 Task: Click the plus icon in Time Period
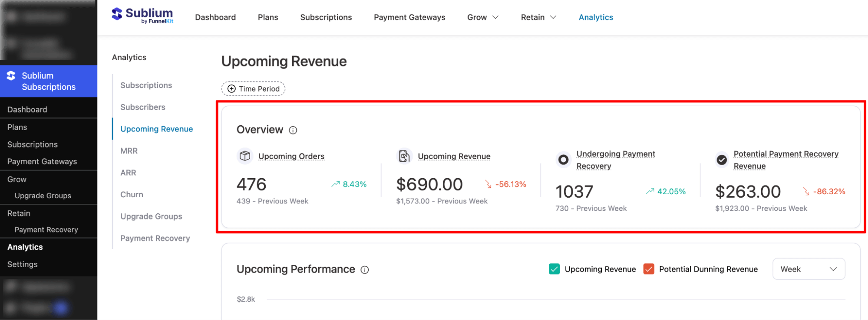coord(232,88)
